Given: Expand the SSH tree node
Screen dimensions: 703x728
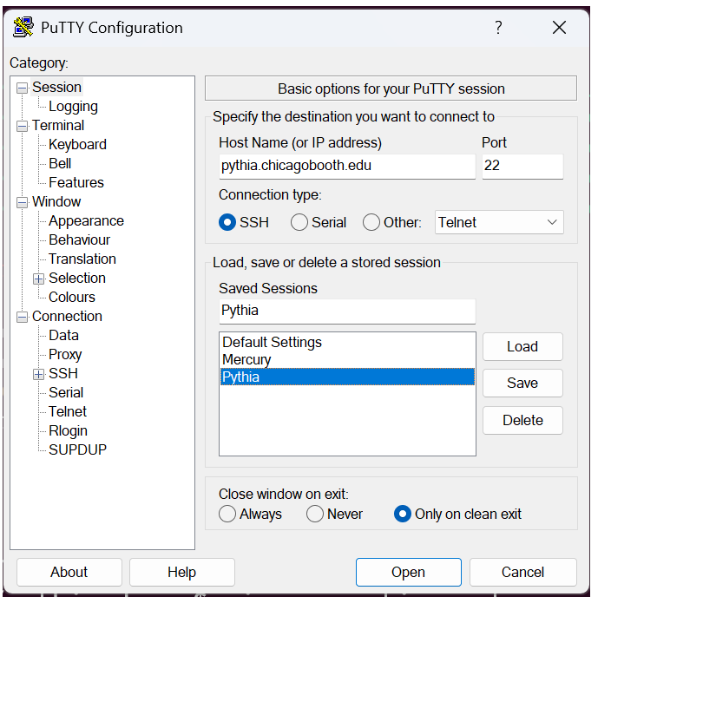Looking at the screenshot, I should [38, 374].
